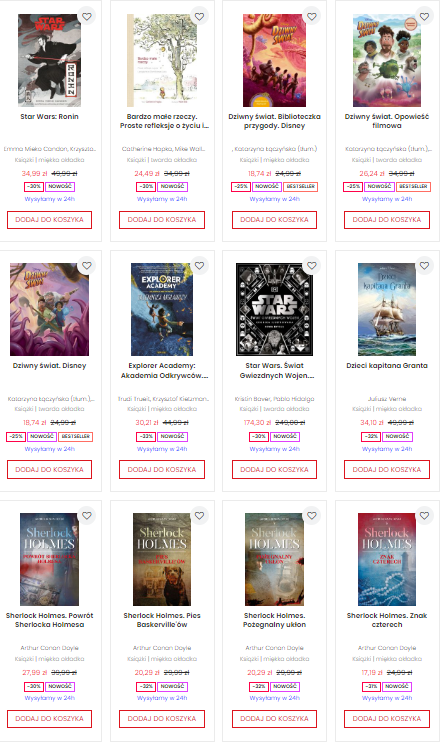
Task: Add Star Wars: Ronin to basket
Action: [49, 220]
